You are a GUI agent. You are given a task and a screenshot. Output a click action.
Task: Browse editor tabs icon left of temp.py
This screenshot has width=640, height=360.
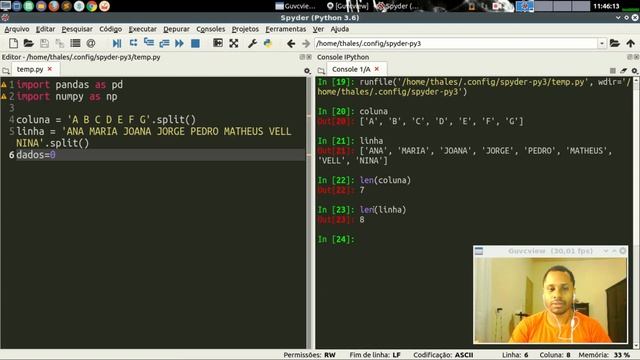[x=6, y=71]
